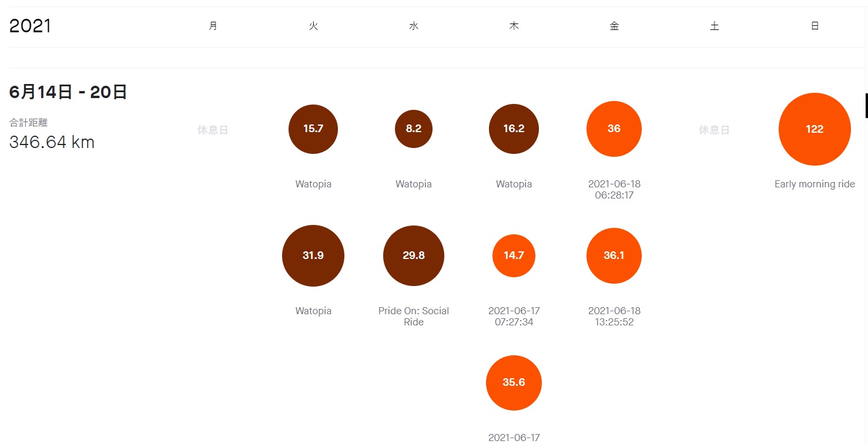
Task: Select the 14.7 km Thursday ride circle
Action: (x=514, y=256)
